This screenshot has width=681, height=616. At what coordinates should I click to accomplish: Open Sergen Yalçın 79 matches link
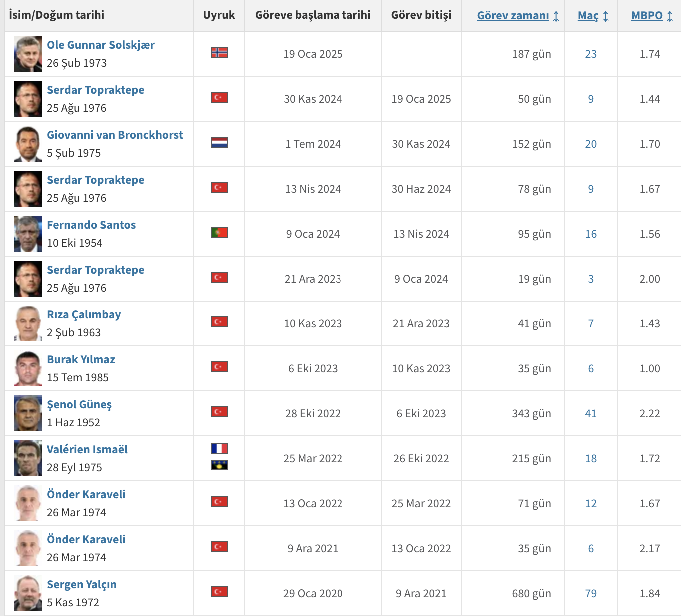point(591,593)
